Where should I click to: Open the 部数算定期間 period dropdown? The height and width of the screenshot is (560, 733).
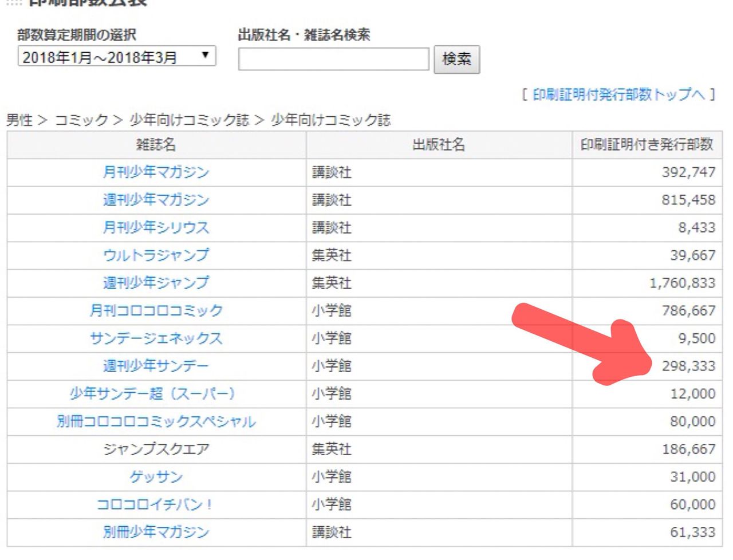117,57
